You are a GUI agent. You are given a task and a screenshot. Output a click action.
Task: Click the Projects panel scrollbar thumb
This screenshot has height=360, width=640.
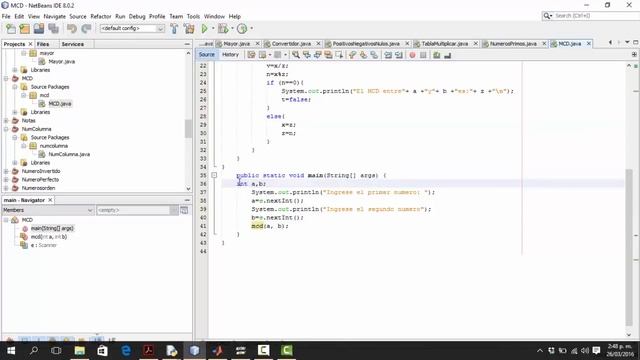click(x=188, y=129)
